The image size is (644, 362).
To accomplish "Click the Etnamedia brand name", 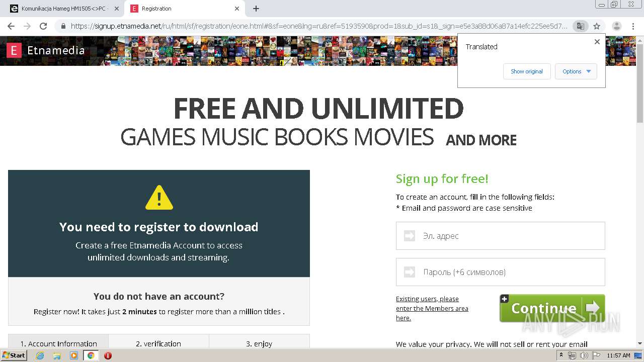I will point(56,50).
